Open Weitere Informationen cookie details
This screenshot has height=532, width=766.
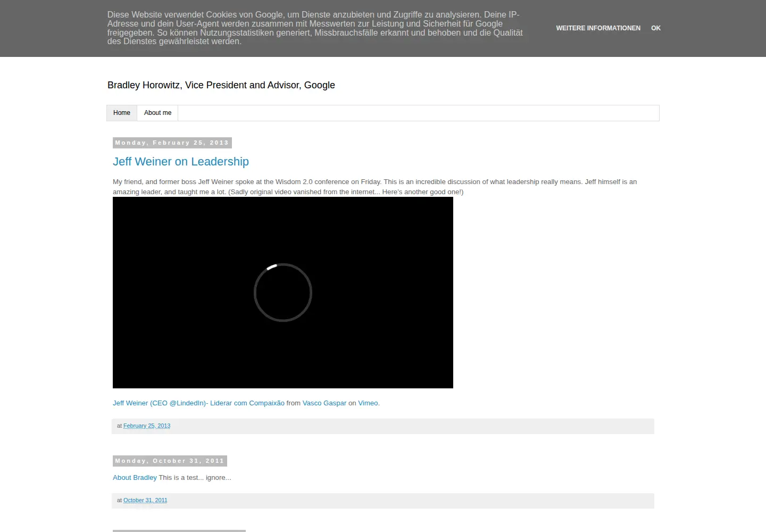[598, 28]
